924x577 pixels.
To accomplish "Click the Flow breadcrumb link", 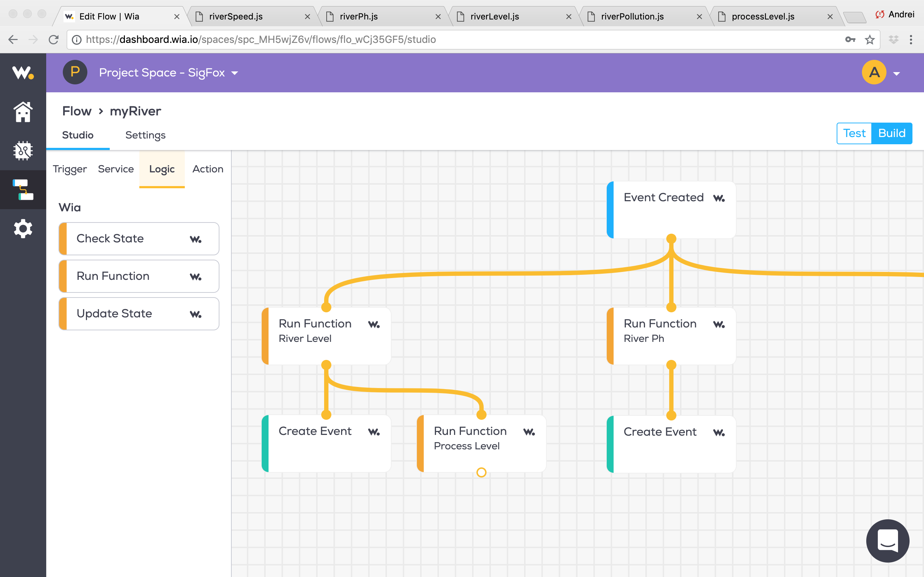I will coord(77,111).
